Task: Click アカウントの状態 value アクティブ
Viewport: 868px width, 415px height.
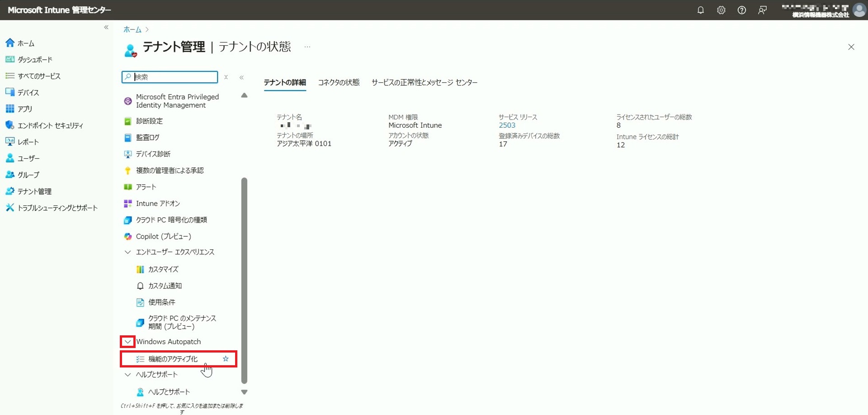Action: click(400, 144)
